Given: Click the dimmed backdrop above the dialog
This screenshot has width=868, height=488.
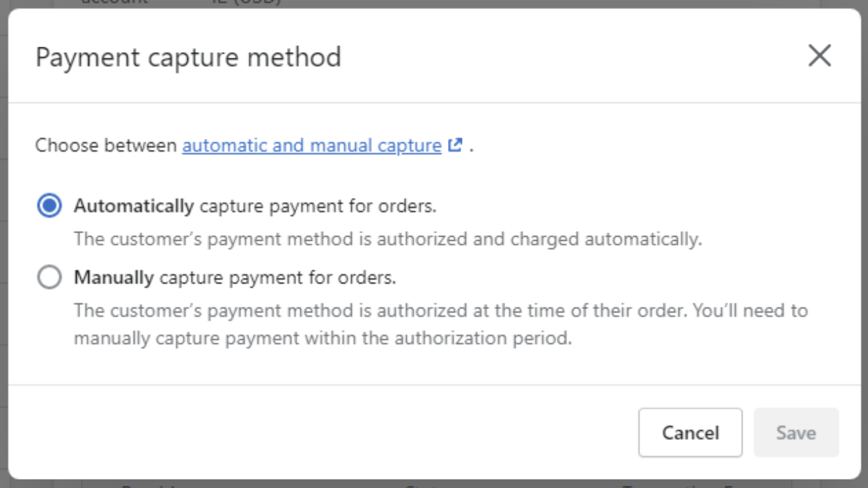Looking at the screenshot, I should (x=434, y=3).
